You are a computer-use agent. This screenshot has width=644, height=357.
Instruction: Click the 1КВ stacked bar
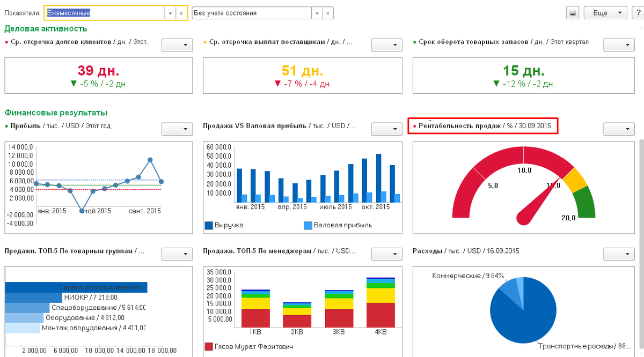click(255, 308)
